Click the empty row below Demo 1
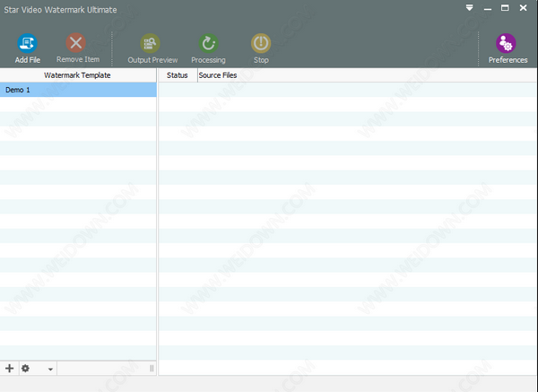This screenshot has width=538, height=392. pos(77,104)
